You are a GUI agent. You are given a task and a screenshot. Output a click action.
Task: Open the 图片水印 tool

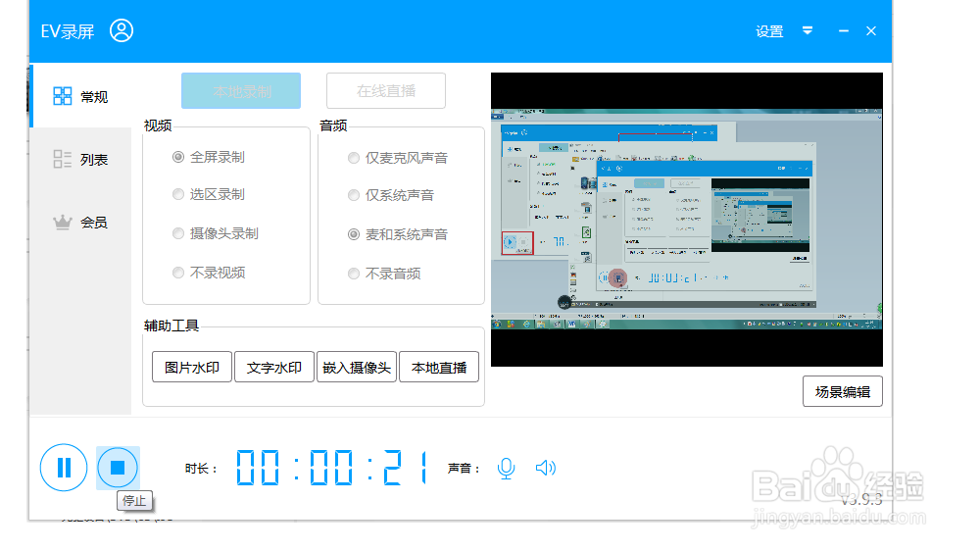point(192,367)
